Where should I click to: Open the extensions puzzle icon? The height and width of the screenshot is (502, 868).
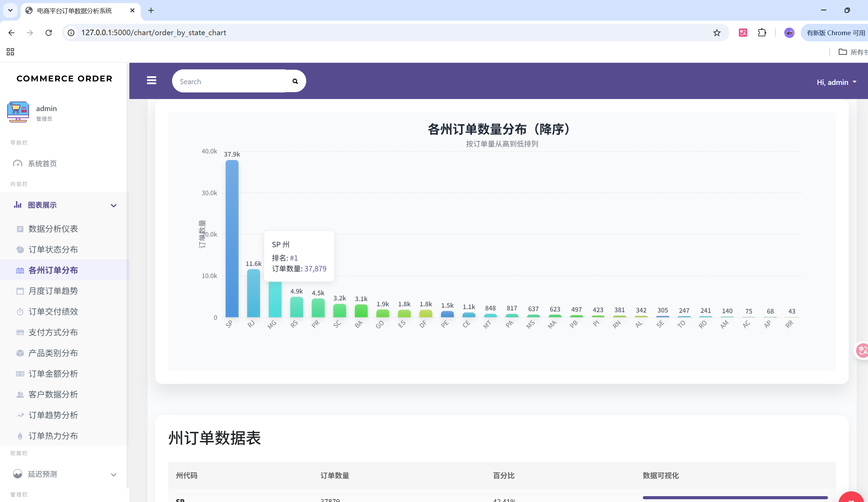[x=762, y=33]
